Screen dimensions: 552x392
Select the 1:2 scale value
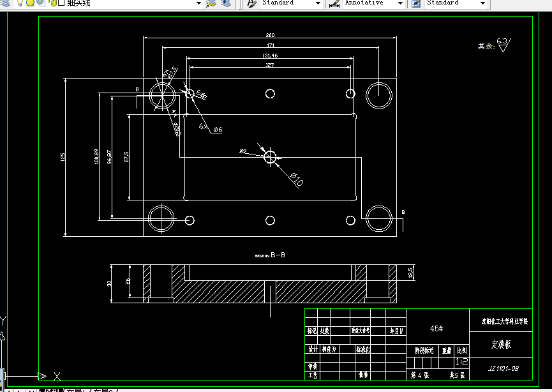click(x=461, y=362)
